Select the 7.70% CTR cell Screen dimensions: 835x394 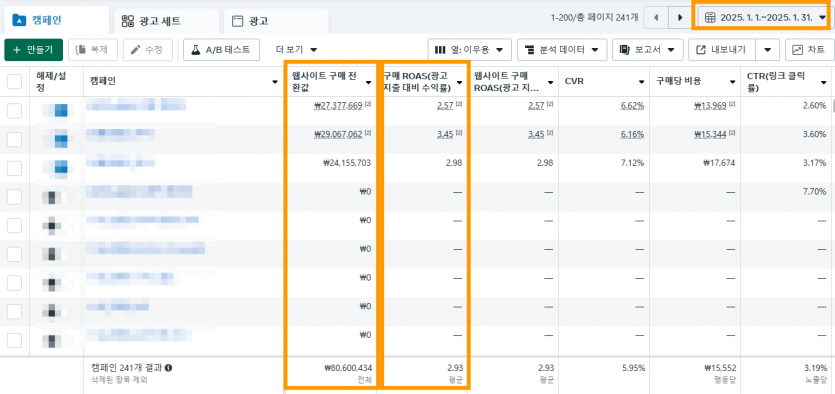point(814,191)
